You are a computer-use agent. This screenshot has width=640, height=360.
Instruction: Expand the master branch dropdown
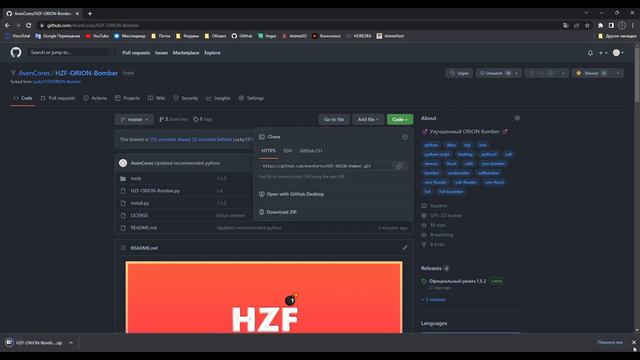(x=134, y=120)
